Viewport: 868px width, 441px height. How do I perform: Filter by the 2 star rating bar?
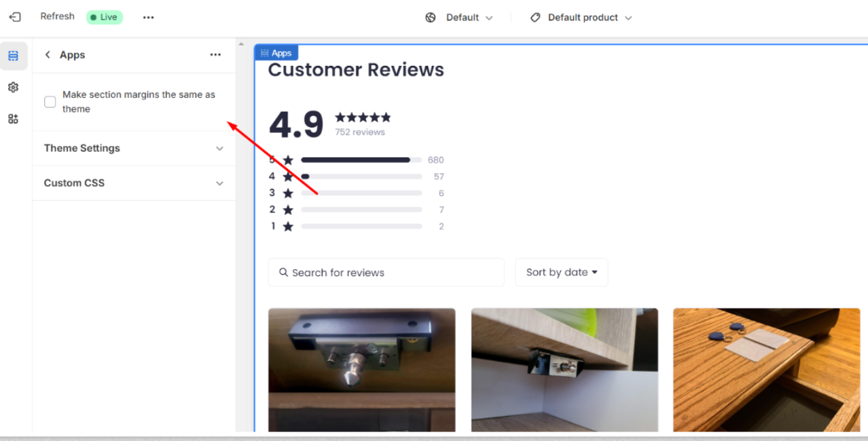click(x=361, y=210)
